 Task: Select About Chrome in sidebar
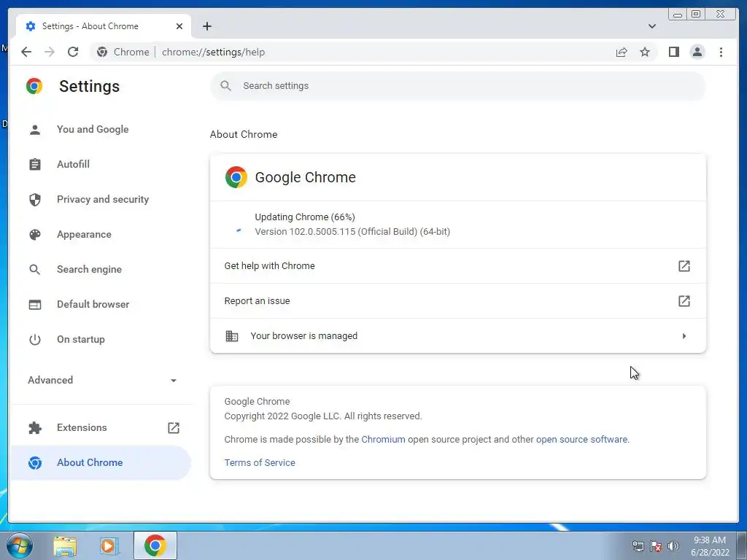click(x=101, y=462)
